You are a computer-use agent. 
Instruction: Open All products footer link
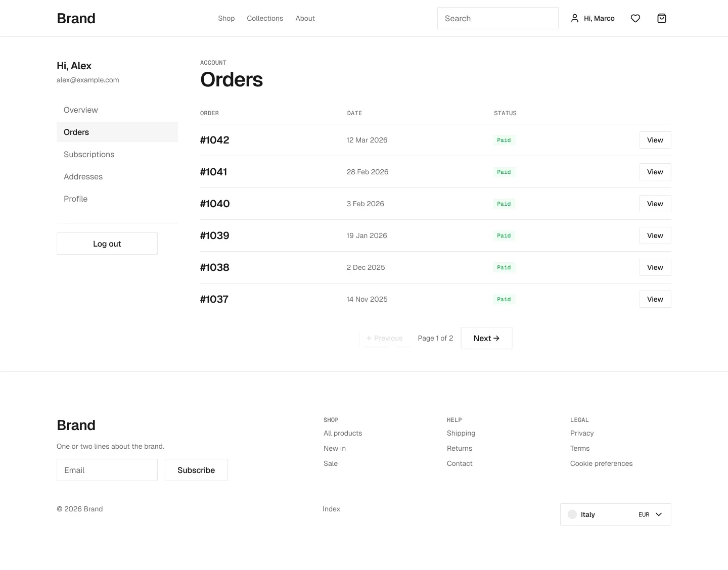343,433
